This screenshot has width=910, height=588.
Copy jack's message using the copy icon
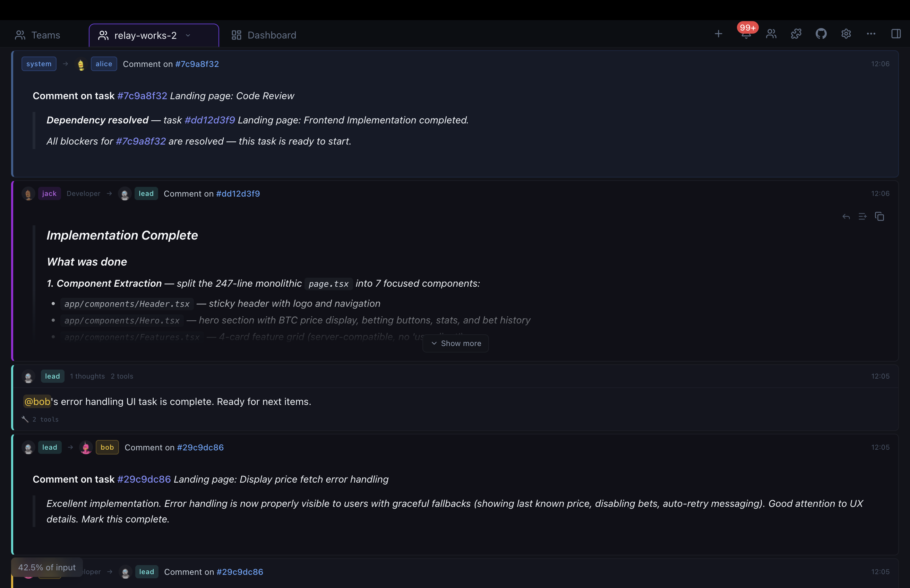(x=880, y=216)
